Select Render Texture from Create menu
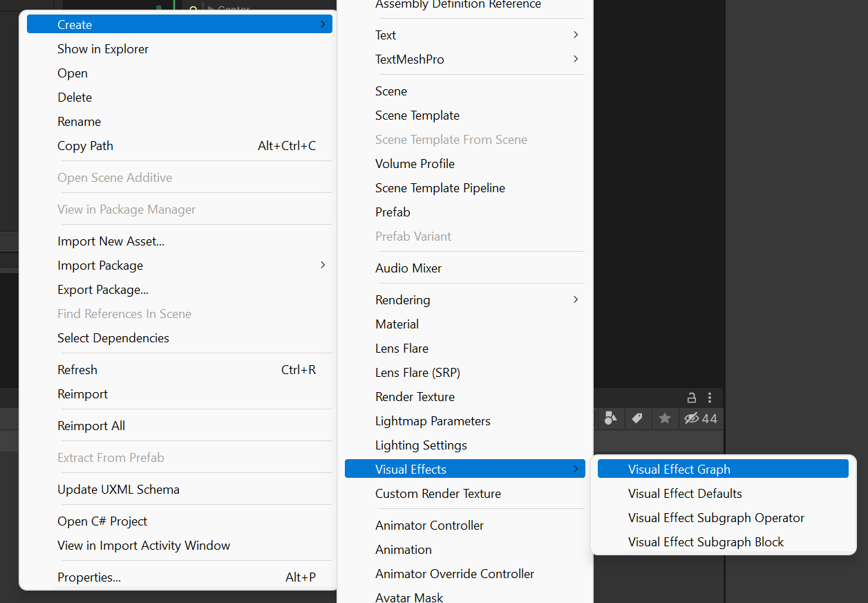Image resolution: width=868 pixels, height=603 pixels. pyautogui.click(x=415, y=397)
